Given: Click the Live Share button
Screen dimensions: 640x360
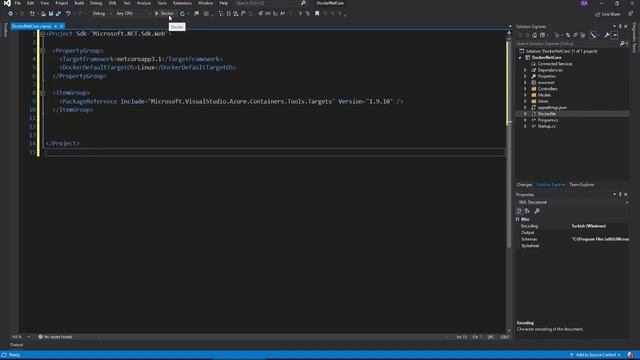Looking at the screenshot, I should [x=607, y=14].
